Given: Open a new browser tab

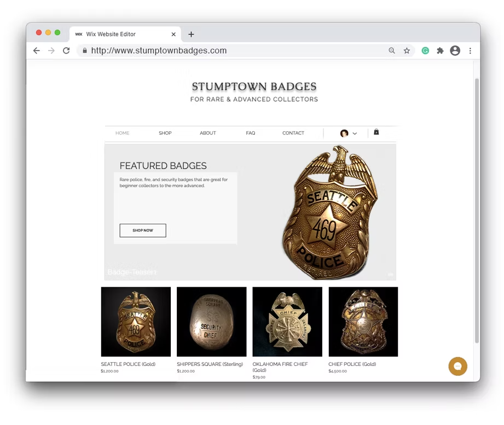Looking at the screenshot, I should tap(191, 34).
